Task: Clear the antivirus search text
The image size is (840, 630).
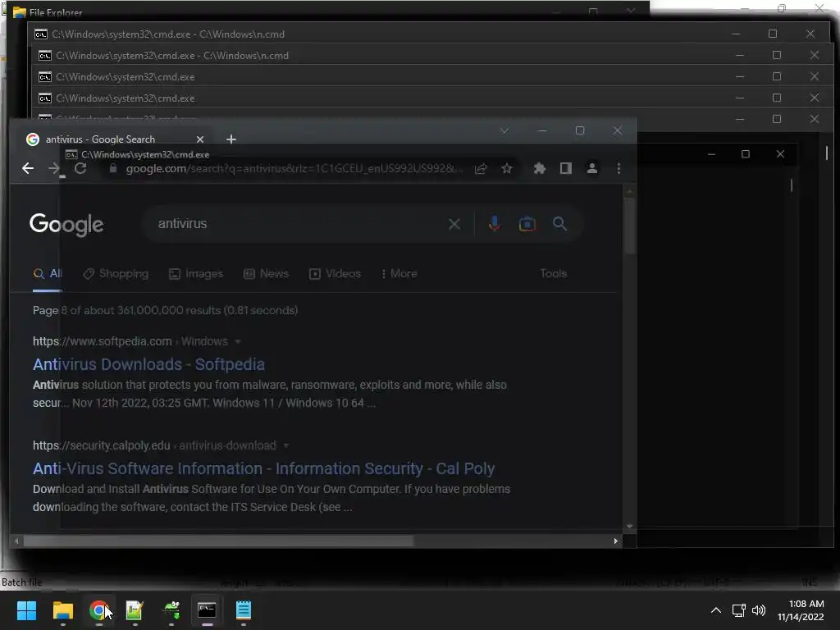Action: (x=454, y=224)
